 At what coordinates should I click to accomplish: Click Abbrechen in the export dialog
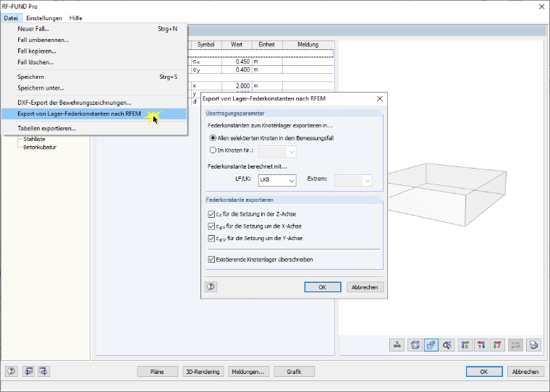click(x=365, y=287)
